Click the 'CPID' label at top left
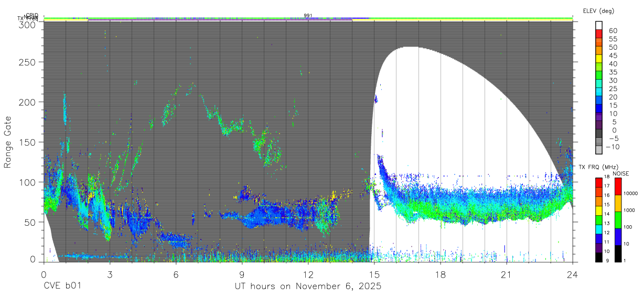Screen dimensions: 644x297 [33, 15]
